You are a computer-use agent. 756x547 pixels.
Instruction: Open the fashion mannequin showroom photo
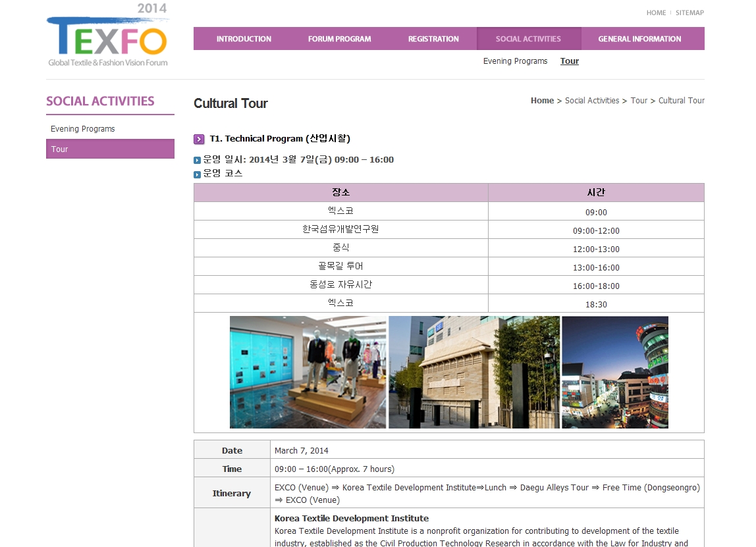(308, 372)
